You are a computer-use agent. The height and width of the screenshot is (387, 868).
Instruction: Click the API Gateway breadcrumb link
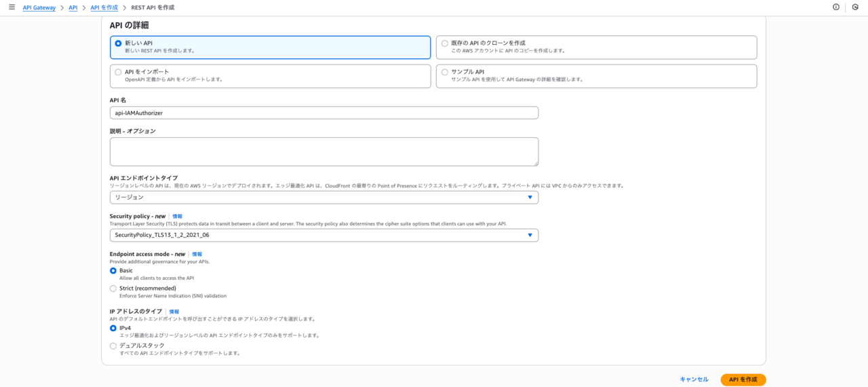click(39, 7)
